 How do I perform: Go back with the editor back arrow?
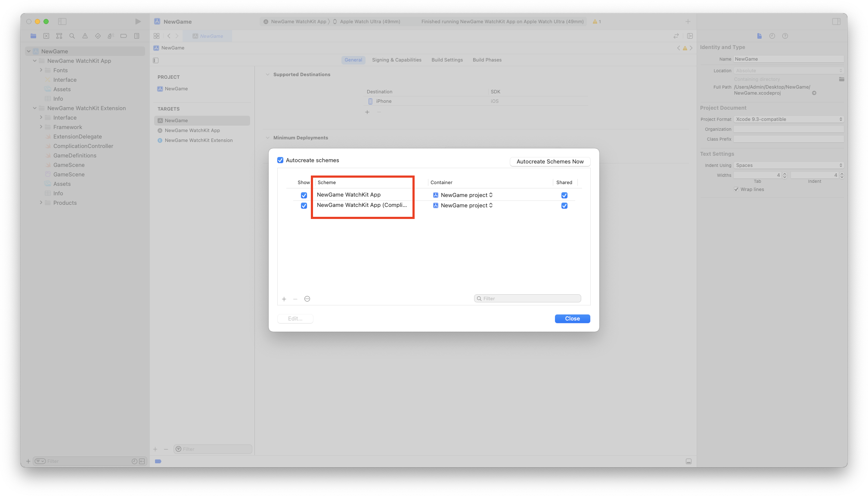[169, 36]
